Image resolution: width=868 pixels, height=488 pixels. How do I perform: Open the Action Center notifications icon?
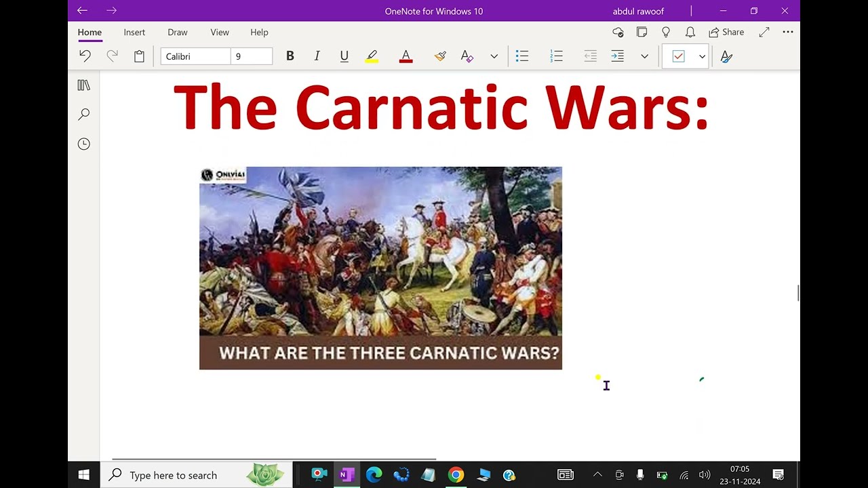778,475
